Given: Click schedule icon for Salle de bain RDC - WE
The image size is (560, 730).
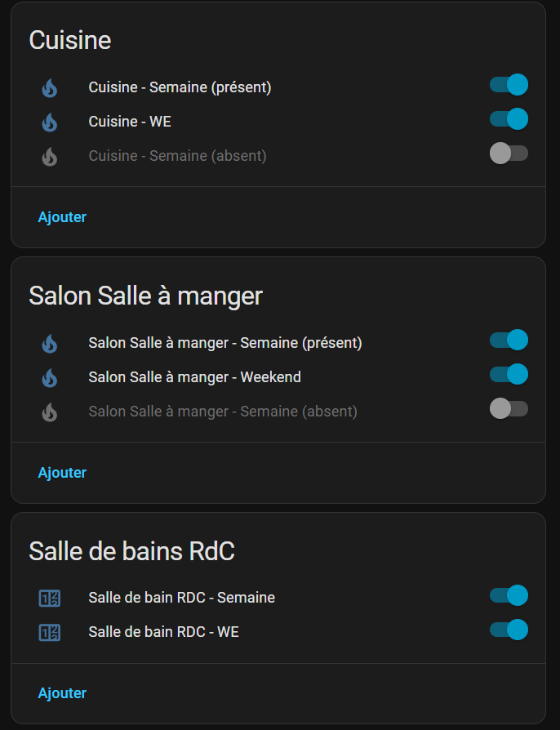Looking at the screenshot, I should coord(50,632).
